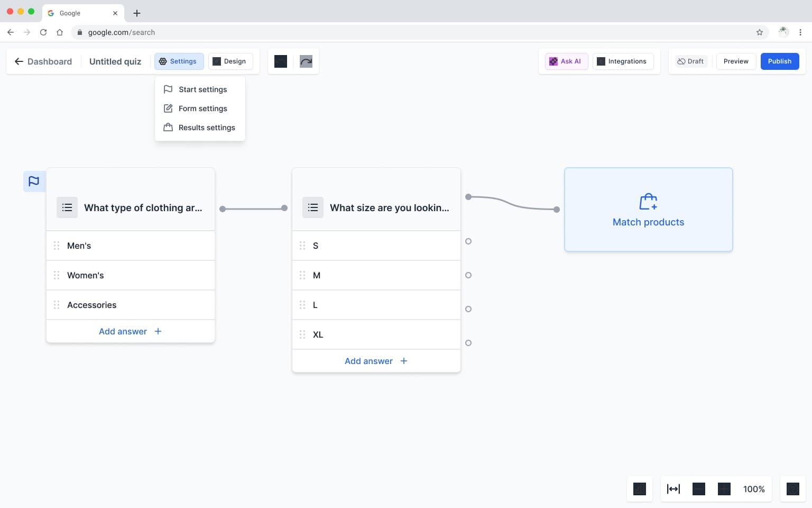812x508 pixels.
Task: Click the drag handle for XL answer
Action: [302, 334]
